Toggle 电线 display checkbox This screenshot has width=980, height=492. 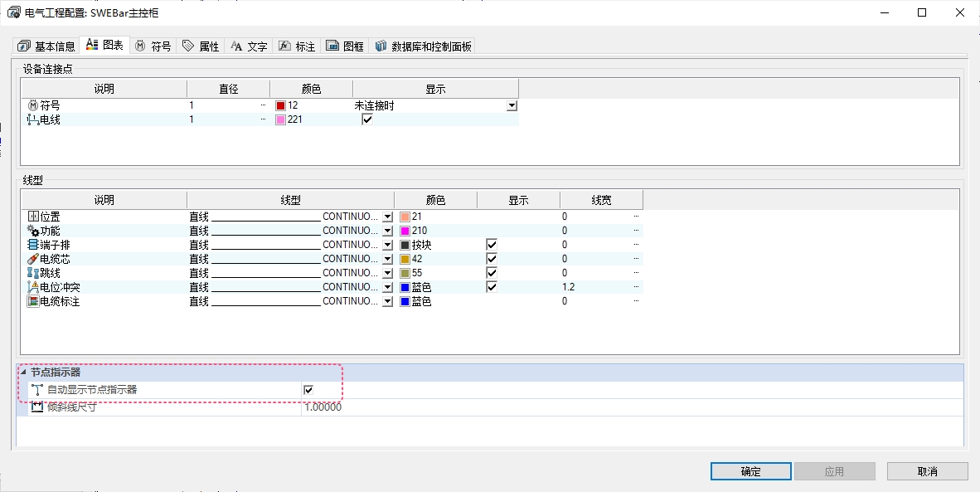click(367, 119)
